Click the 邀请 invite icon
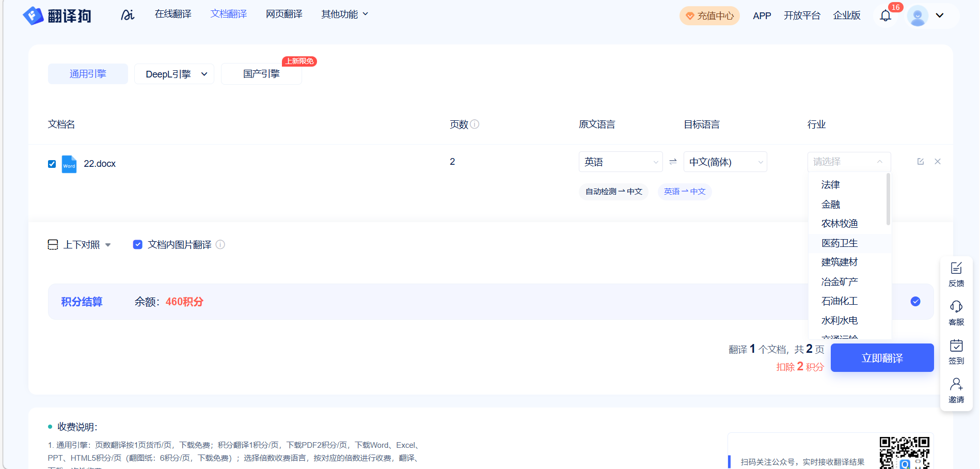This screenshot has width=980, height=469. click(956, 390)
